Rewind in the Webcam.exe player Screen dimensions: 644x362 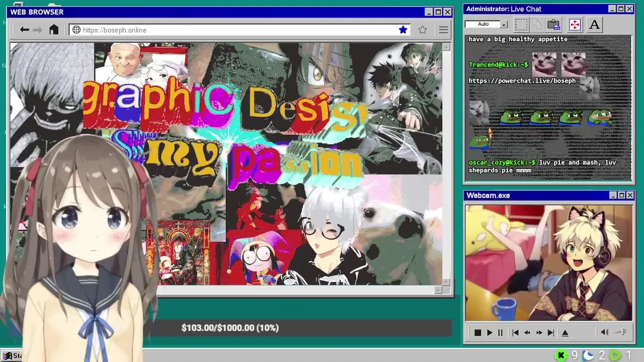coord(527,332)
